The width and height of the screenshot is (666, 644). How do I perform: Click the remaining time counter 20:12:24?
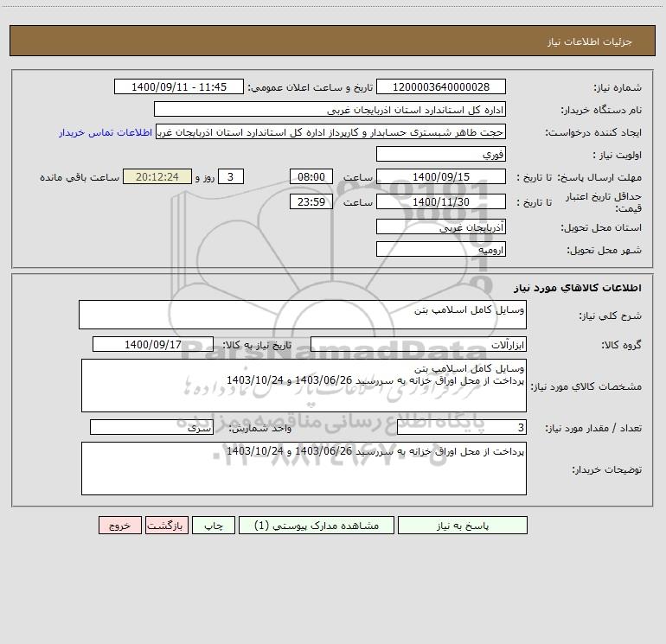[157, 176]
